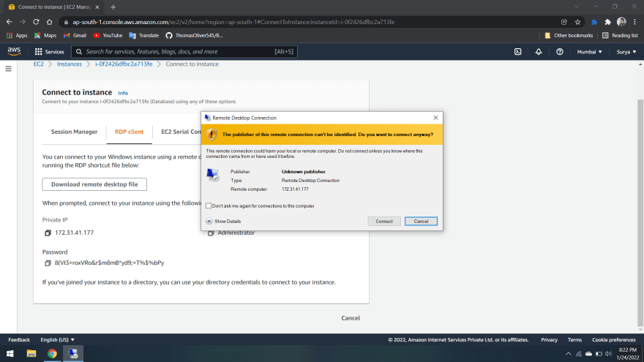Share this page icon in address bar
This screenshot has width=644, height=362.
click(x=564, y=22)
